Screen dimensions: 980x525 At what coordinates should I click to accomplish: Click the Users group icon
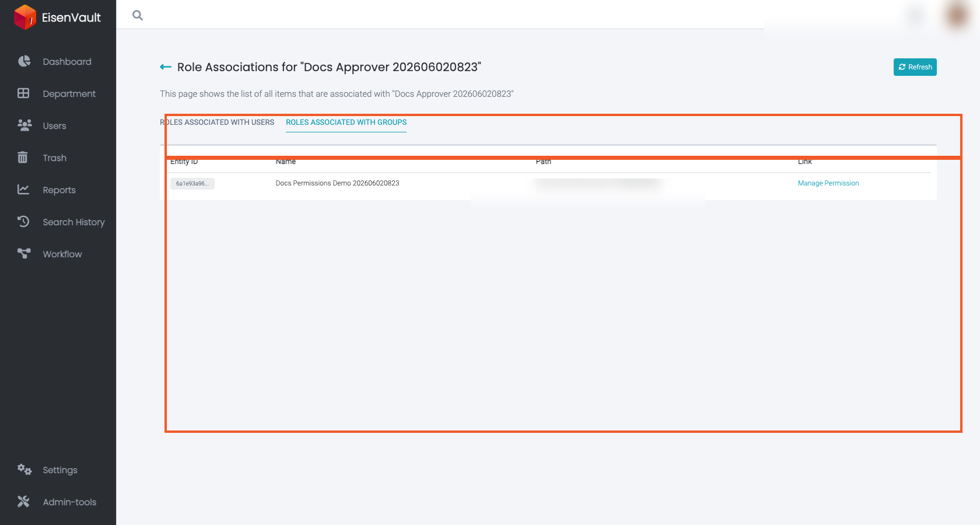click(x=24, y=125)
